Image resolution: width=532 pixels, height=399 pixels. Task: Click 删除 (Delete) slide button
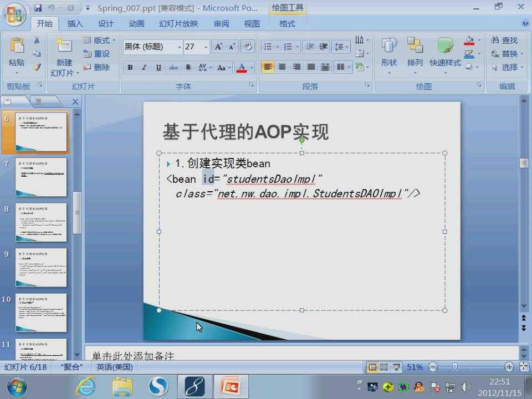coord(96,67)
